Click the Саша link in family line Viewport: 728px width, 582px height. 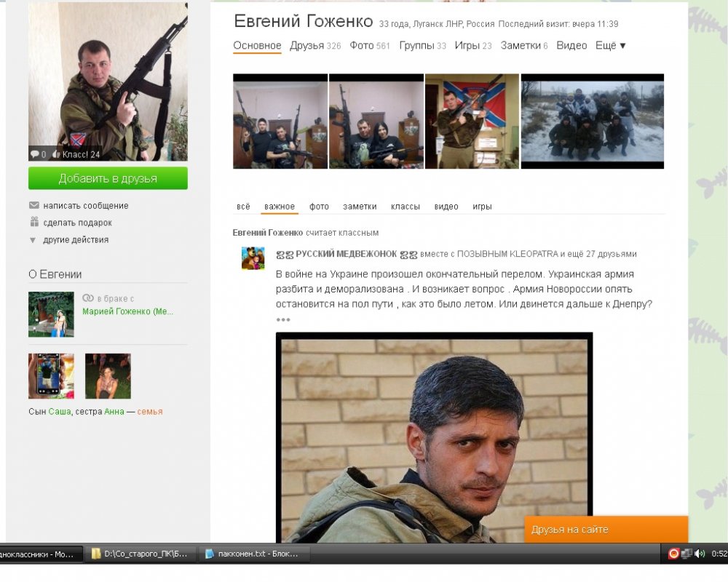point(60,412)
